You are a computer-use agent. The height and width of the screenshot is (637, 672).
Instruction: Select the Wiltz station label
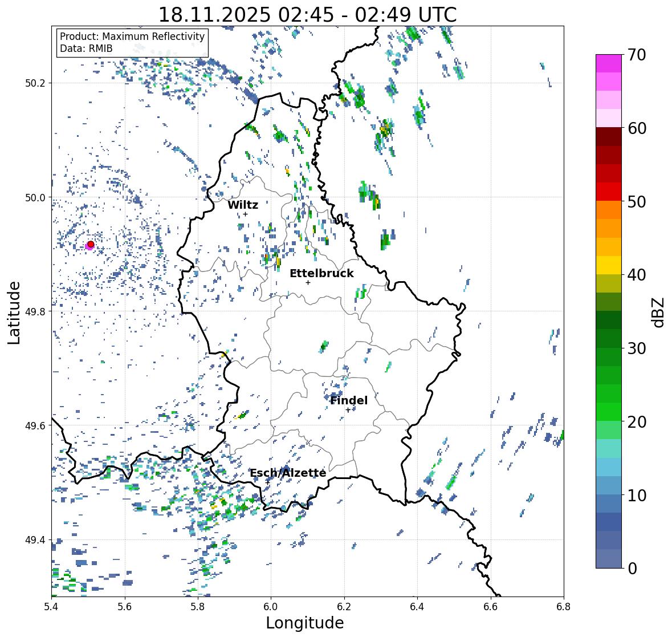click(x=243, y=205)
